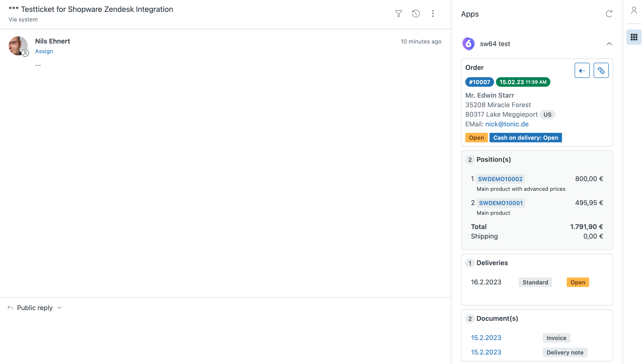Open the Public reply dropdown
The width and height of the screenshot is (644, 364).
point(39,307)
